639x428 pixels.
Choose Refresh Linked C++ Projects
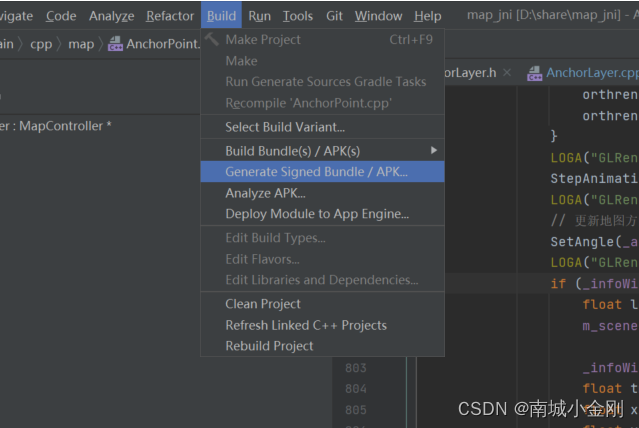point(322,325)
